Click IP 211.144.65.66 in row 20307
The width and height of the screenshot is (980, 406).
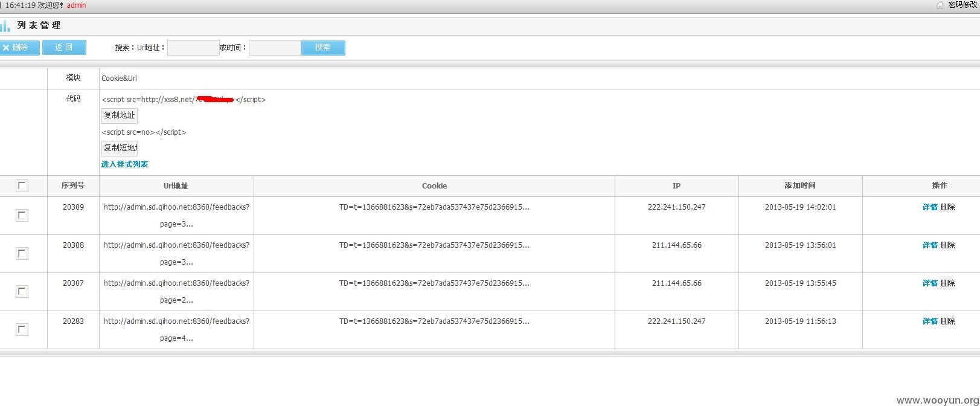[x=676, y=283]
